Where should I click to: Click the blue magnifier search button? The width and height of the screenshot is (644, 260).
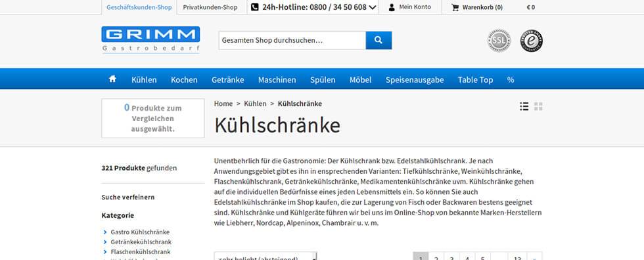coord(379,40)
